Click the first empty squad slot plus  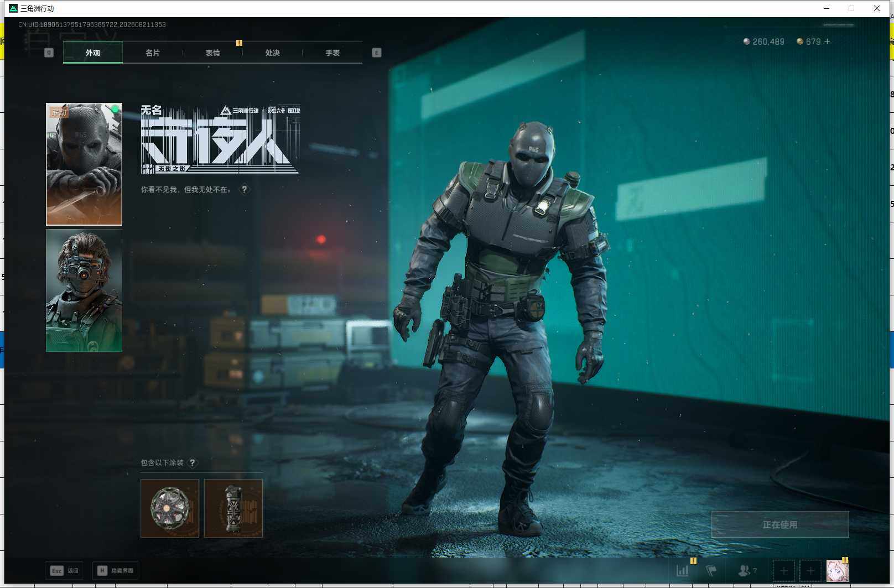pos(784,571)
